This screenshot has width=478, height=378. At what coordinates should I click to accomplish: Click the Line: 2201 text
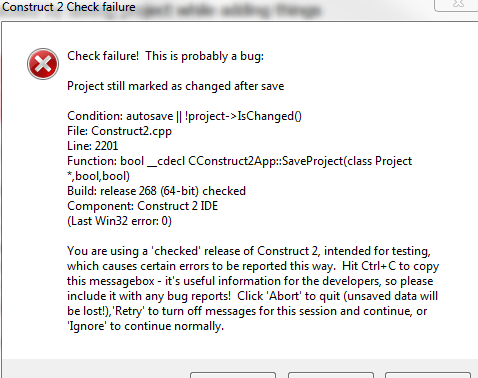[93, 146]
